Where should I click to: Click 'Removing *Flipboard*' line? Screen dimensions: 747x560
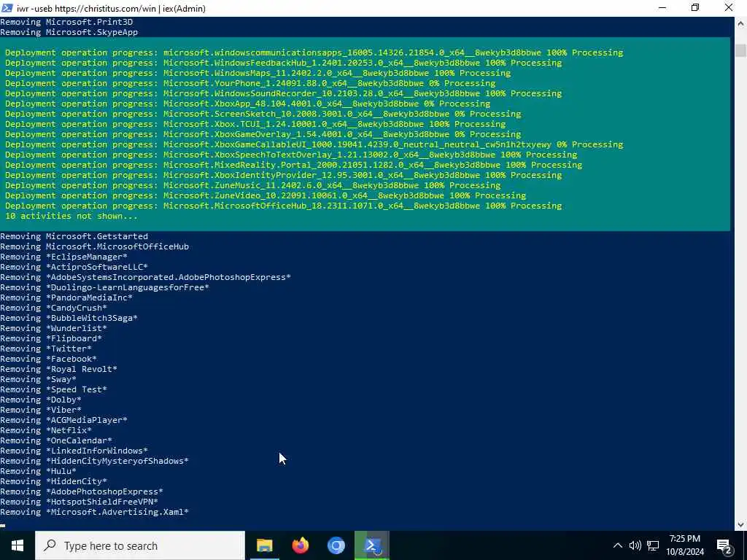(x=51, y=338)
